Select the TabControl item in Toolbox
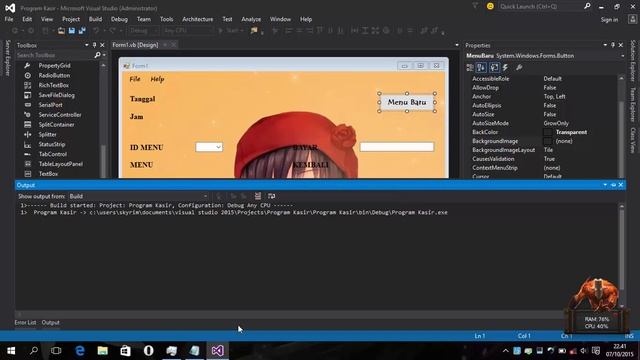This screenshot has width=640, height=360. point(53,154)
